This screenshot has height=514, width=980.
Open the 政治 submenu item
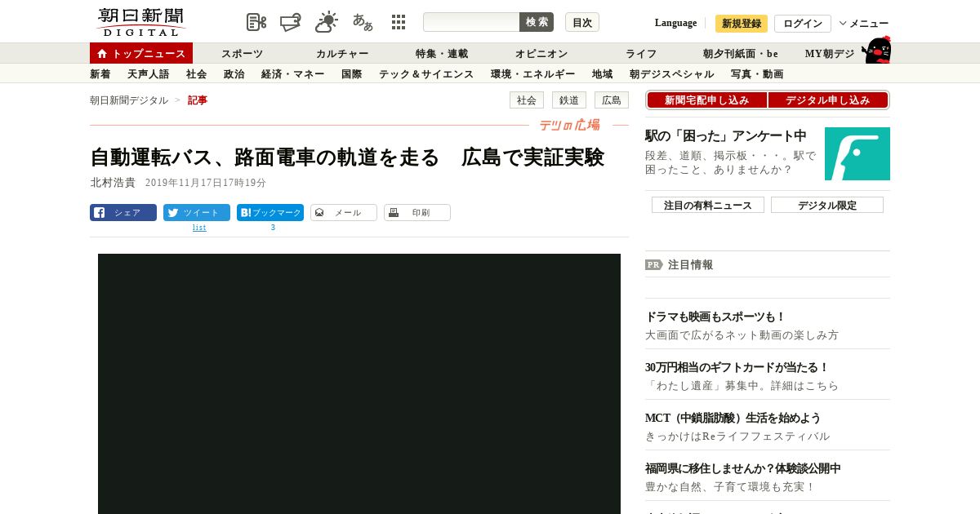[x=234, y=73]
